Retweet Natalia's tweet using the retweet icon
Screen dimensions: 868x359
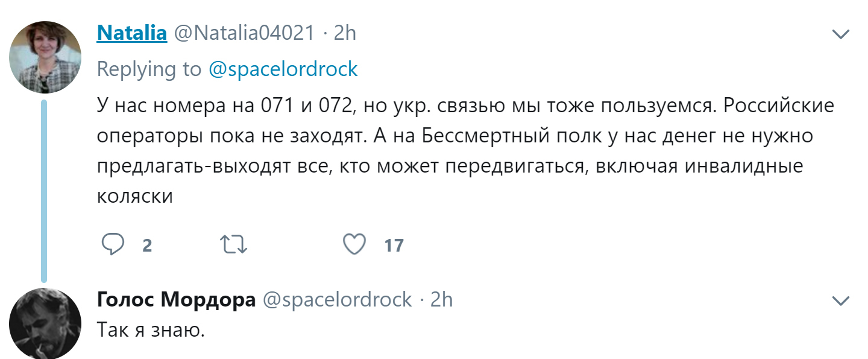click(234, 244)
